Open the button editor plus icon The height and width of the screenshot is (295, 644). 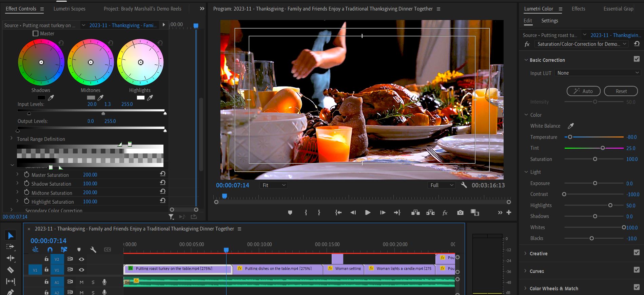coord(509,213)
